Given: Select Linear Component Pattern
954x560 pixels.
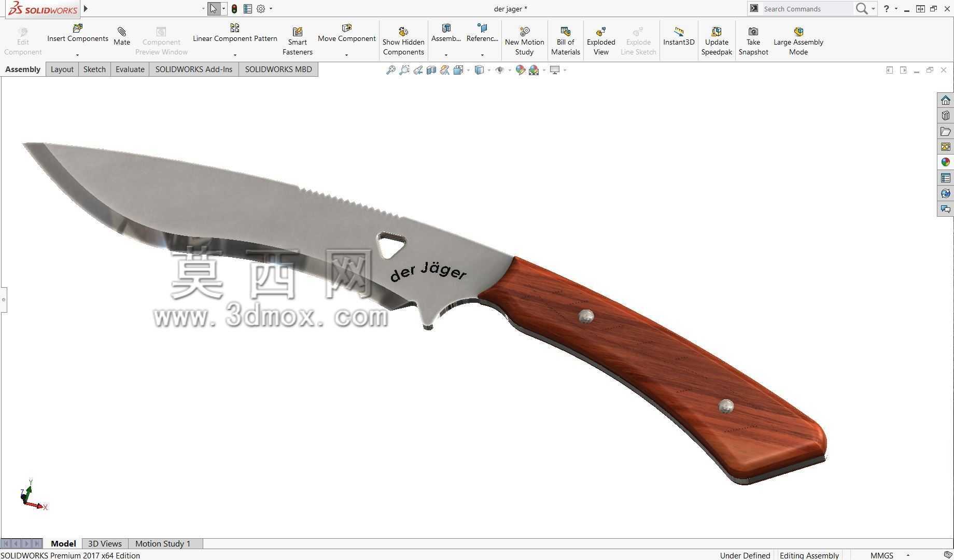Looking at the screenshot, I should [x=235, y=33].
